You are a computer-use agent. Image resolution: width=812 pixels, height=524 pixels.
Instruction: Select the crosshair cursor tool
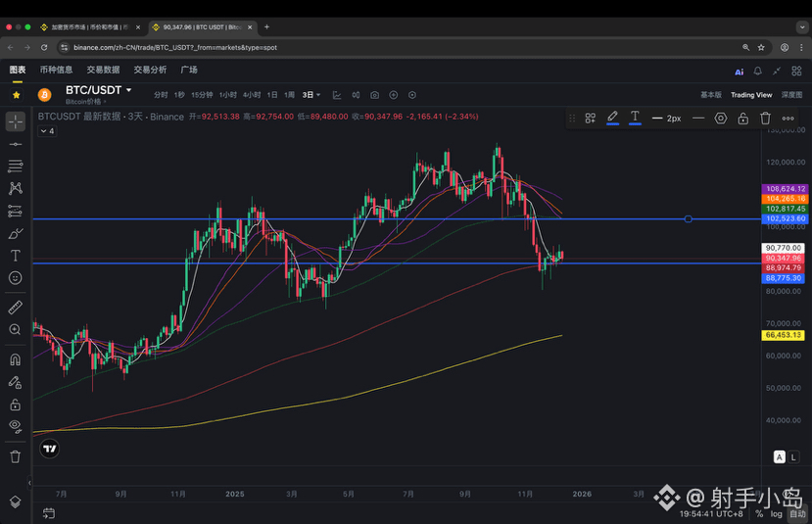(16, 121)
